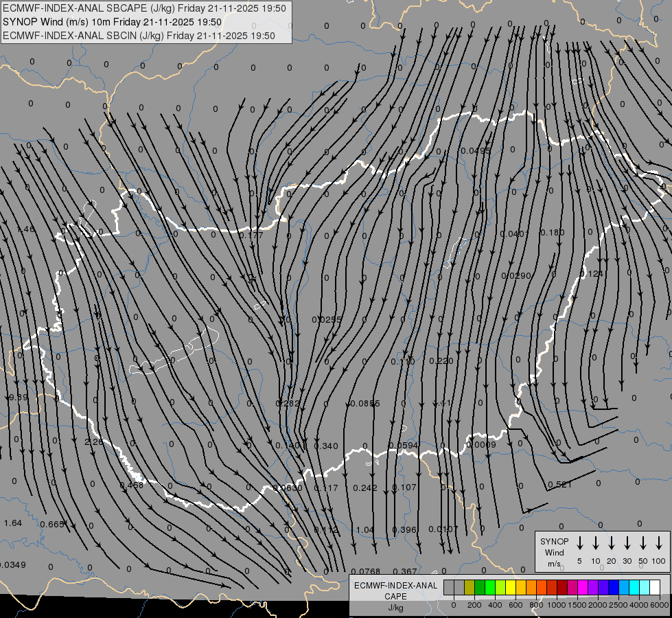The width and height of the screenshot is (672, 618).
Task: Click the map value 2.26
Action: pyautogui.click(x=94, y=442)
